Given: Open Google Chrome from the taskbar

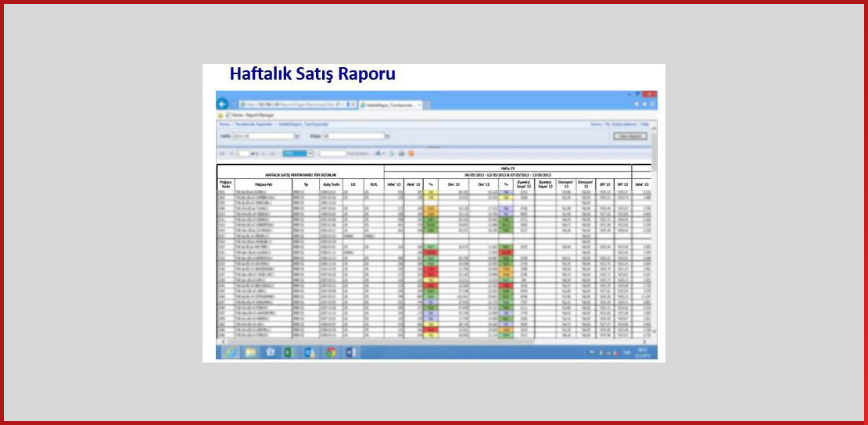Looking at the screenshot, I should click(x=331, y=352).
